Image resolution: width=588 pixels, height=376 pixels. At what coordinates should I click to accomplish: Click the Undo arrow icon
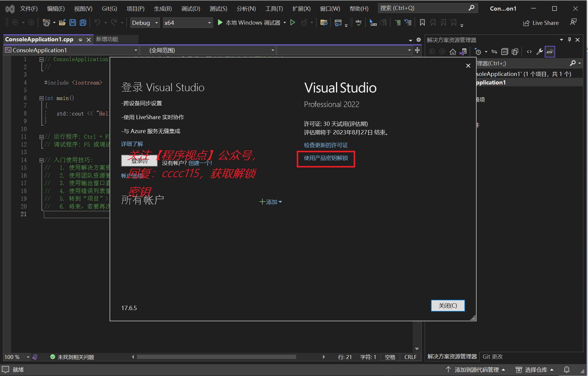coord(97,22)
